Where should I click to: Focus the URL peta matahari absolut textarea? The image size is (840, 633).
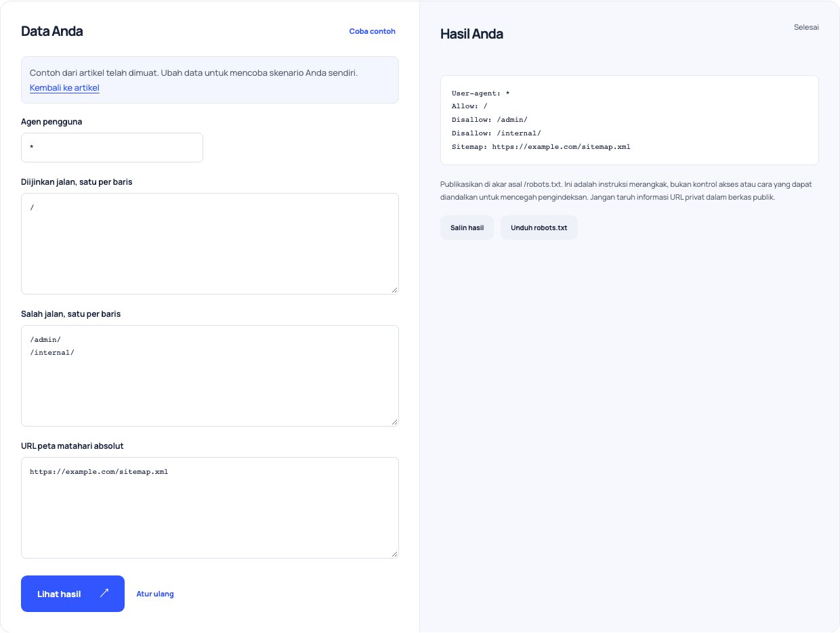tap(210, 508)
